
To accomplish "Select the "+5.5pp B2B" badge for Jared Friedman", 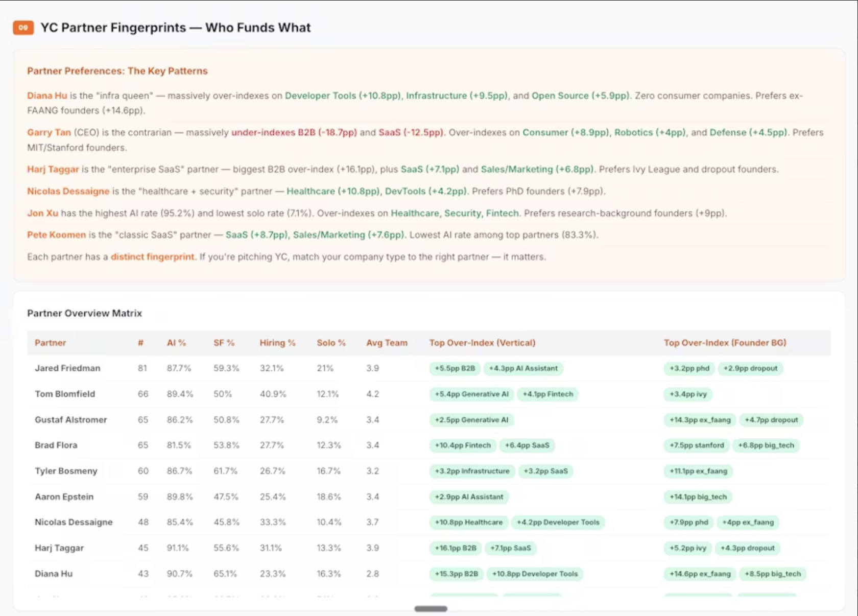I will pos(455,368).
